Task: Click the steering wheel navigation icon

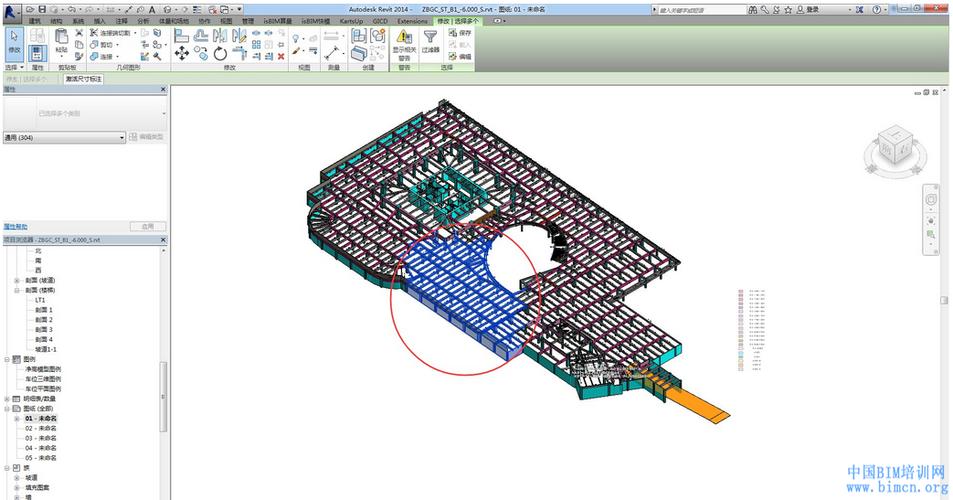Action: pyautogui.click(x=931, y=200)
